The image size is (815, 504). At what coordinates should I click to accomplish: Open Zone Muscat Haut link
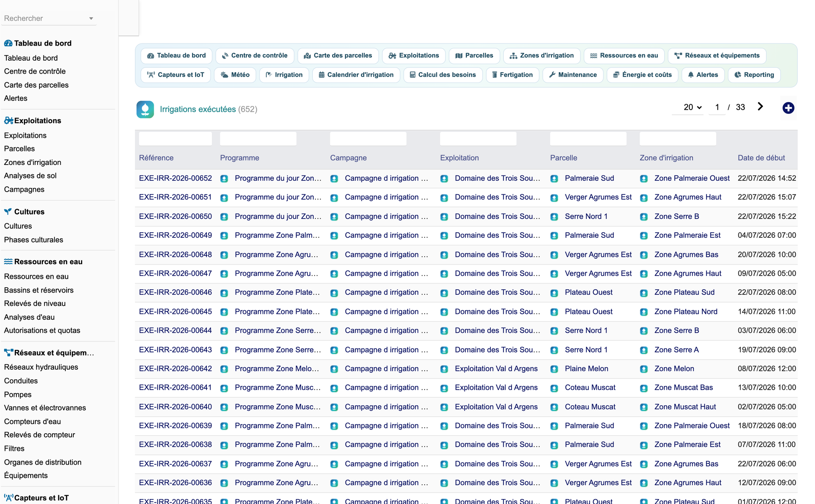tap(685, 407)
